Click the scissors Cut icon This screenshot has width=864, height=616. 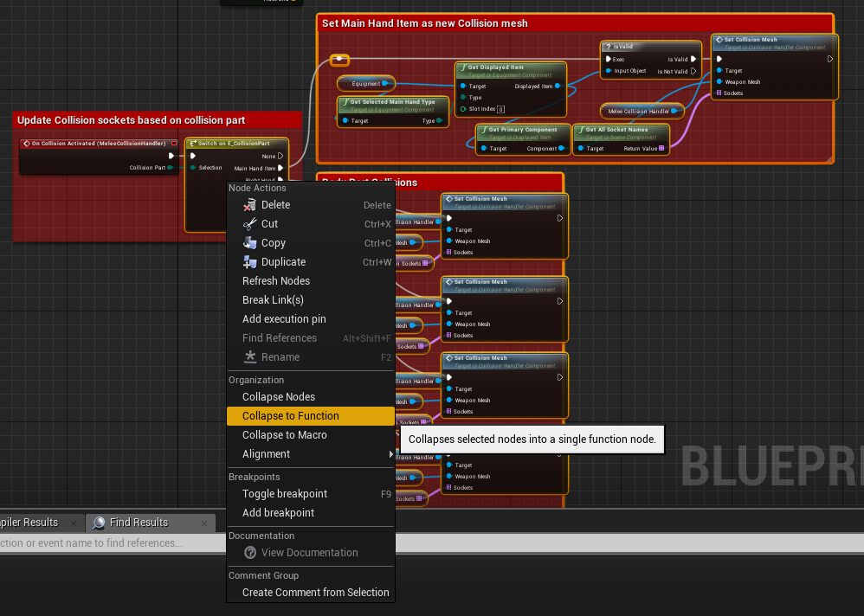coord(249,224)
